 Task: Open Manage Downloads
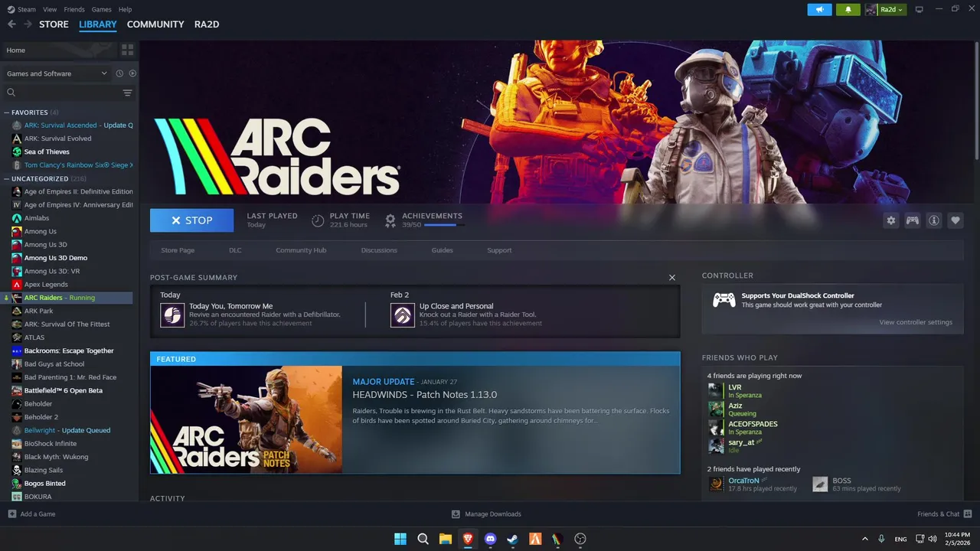pyautogui.click(x=486, y=514)
